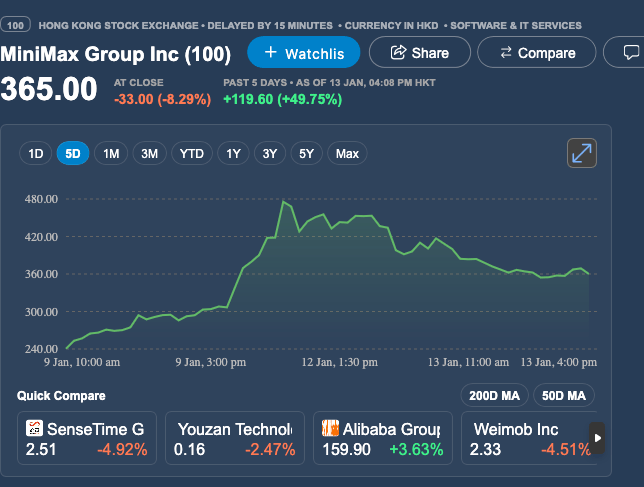Toggle the 200D MA overlay
This screenshot has height=487, width=644.
[494, 395]
